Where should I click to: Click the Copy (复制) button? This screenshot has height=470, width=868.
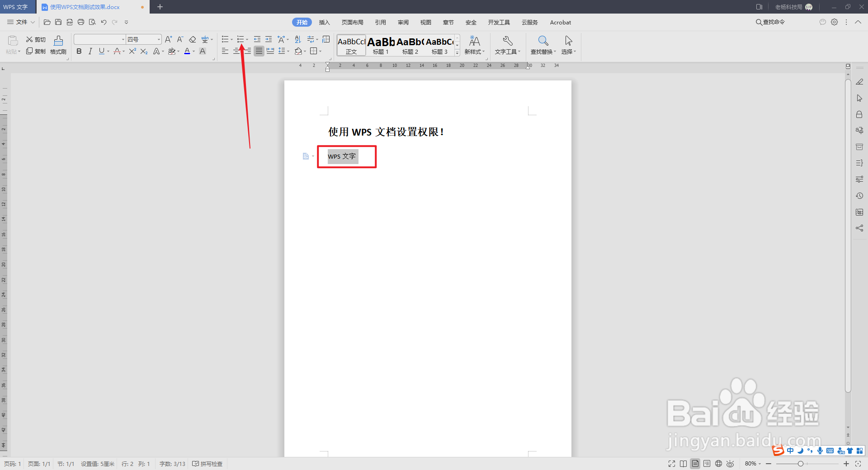tap(36, 51)
